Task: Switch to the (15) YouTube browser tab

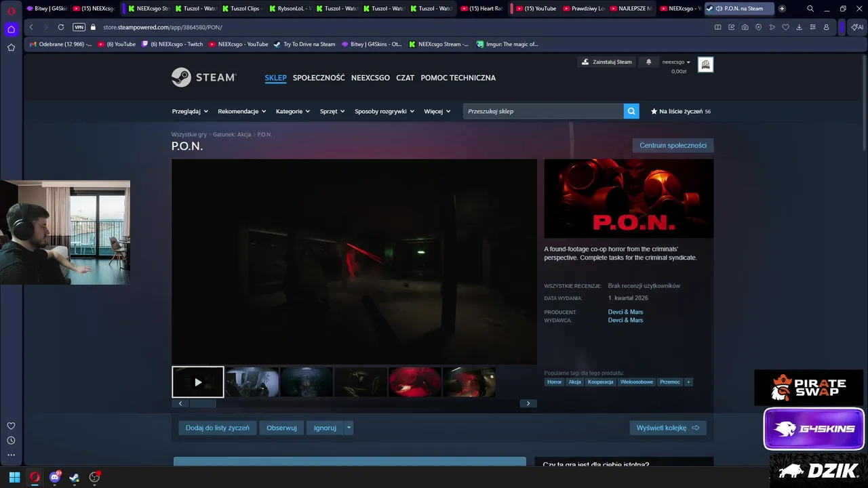Action: click(x=536, y=8)
